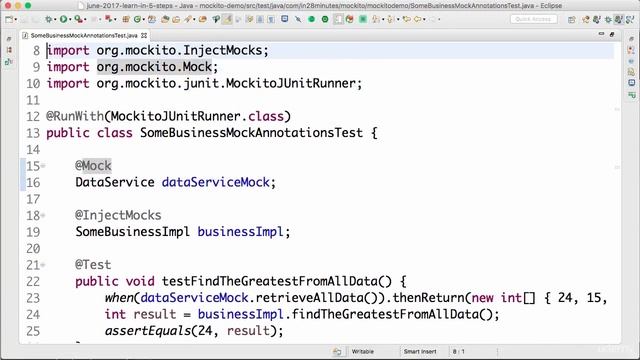Click 'dataServiceMock' field on line 16
The height and width of the screenshot is (360, 640).
216,182
